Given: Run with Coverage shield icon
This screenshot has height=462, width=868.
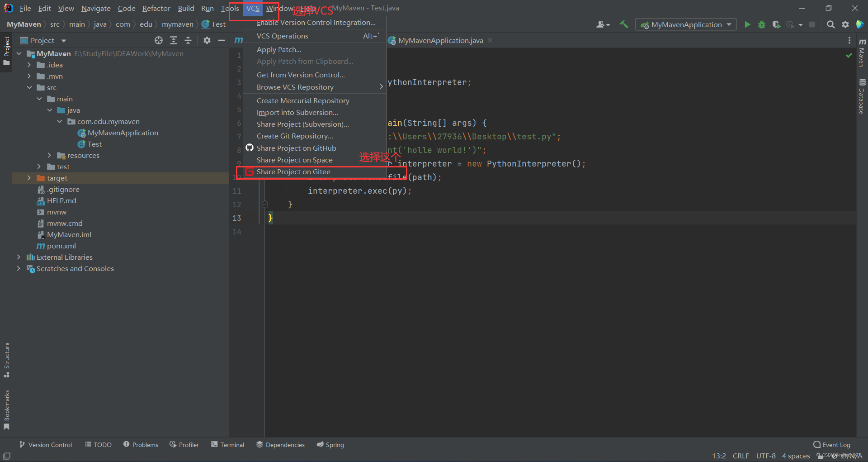Looking at the screenshot, I should [x=776, y=24].
